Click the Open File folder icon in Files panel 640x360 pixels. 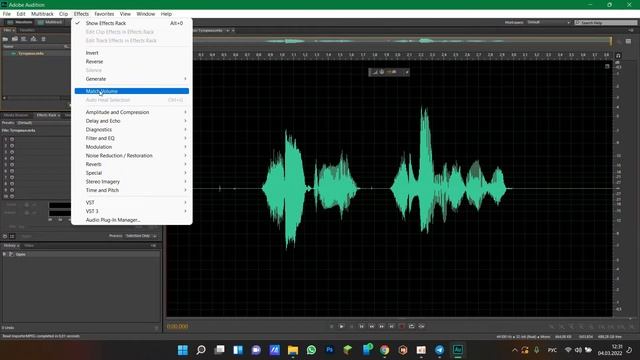tap(5, 39)
